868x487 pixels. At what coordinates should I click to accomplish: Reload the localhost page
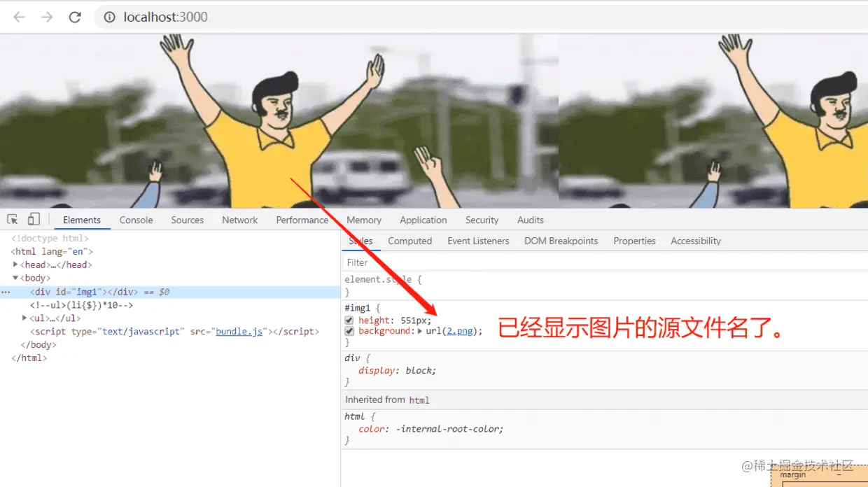75,17
